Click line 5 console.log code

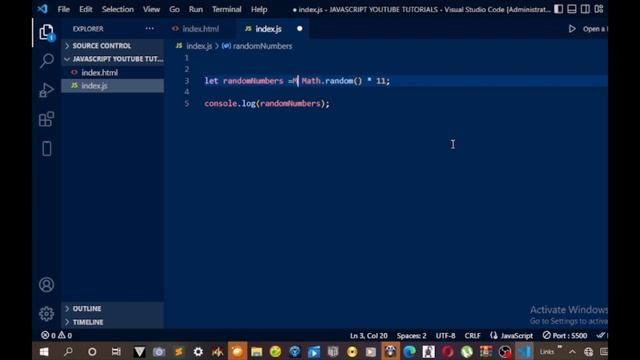(x=267, y=103)
